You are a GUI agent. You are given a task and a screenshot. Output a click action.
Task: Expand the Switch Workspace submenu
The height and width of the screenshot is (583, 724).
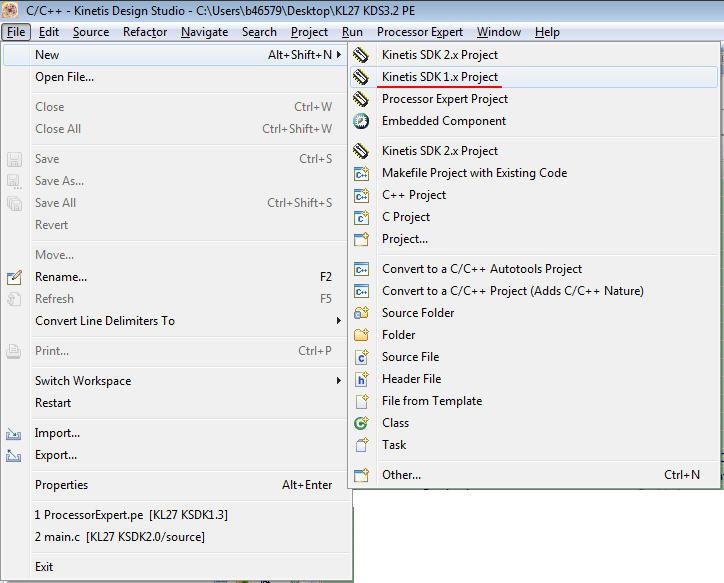pos(339,381)
